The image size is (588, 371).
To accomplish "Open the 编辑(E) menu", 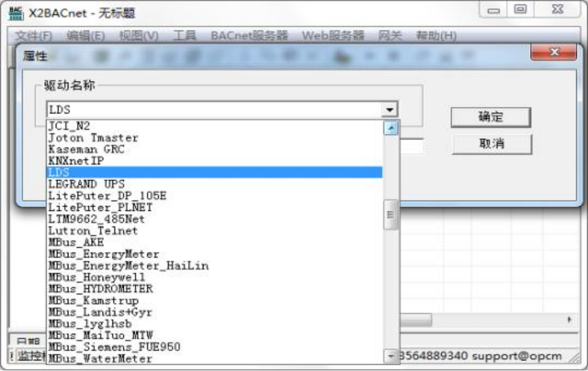I will (x=85, y=35).
